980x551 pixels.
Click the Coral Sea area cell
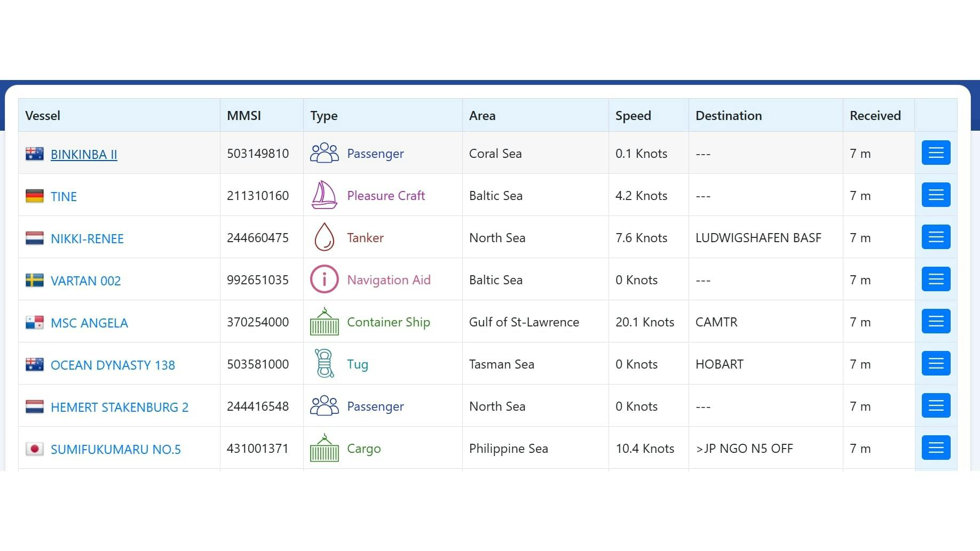[535, 153]
